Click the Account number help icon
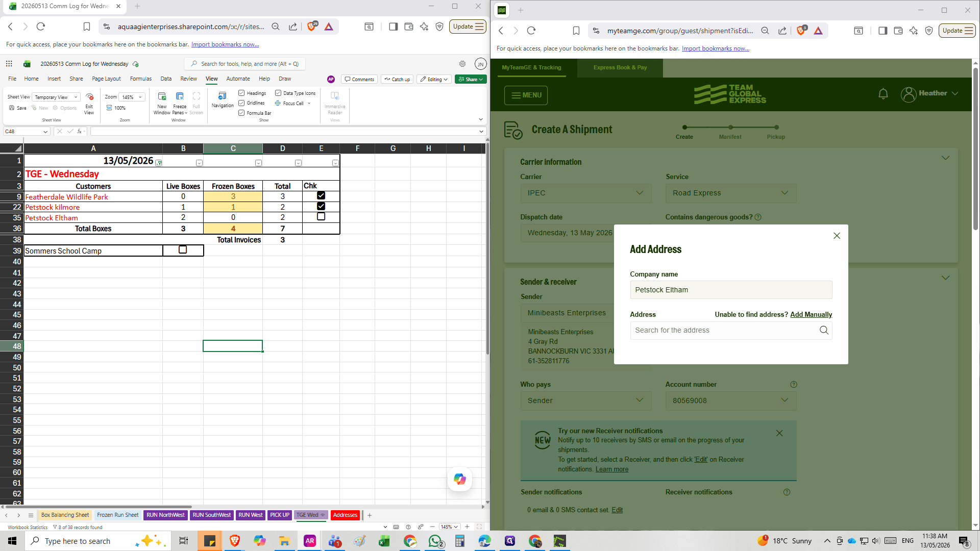Screen dimensions: 980x551 pos(793,384)
